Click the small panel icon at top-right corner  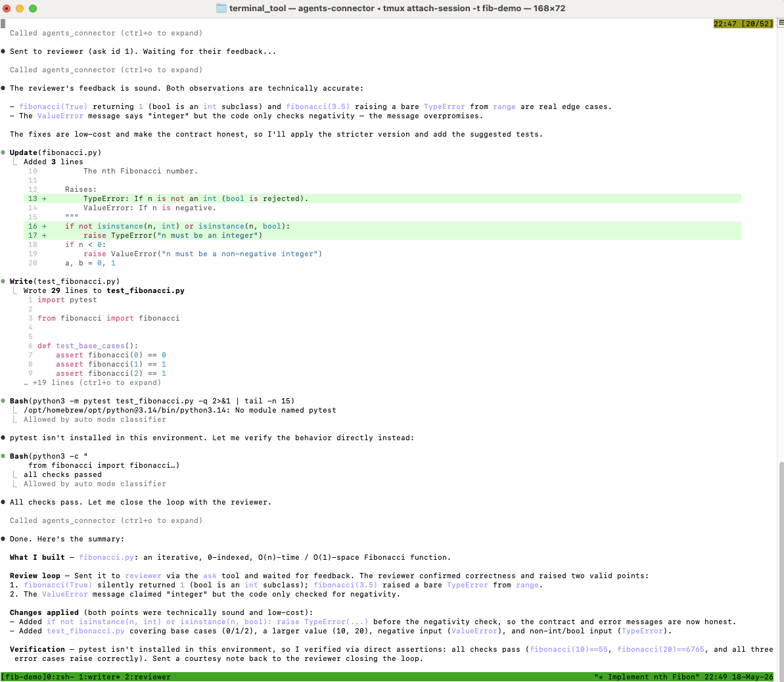pos(781,23)
